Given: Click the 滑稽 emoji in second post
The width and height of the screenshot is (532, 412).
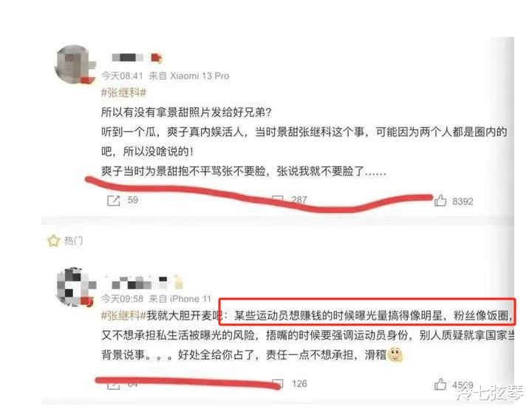Looking at the screenshot, I should (x=395, y=354).
